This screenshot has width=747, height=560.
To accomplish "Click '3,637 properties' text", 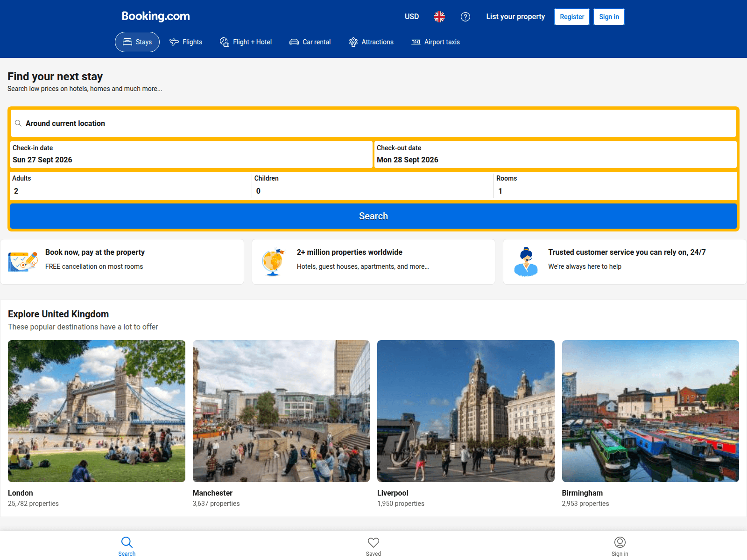I will click(216, 504).
